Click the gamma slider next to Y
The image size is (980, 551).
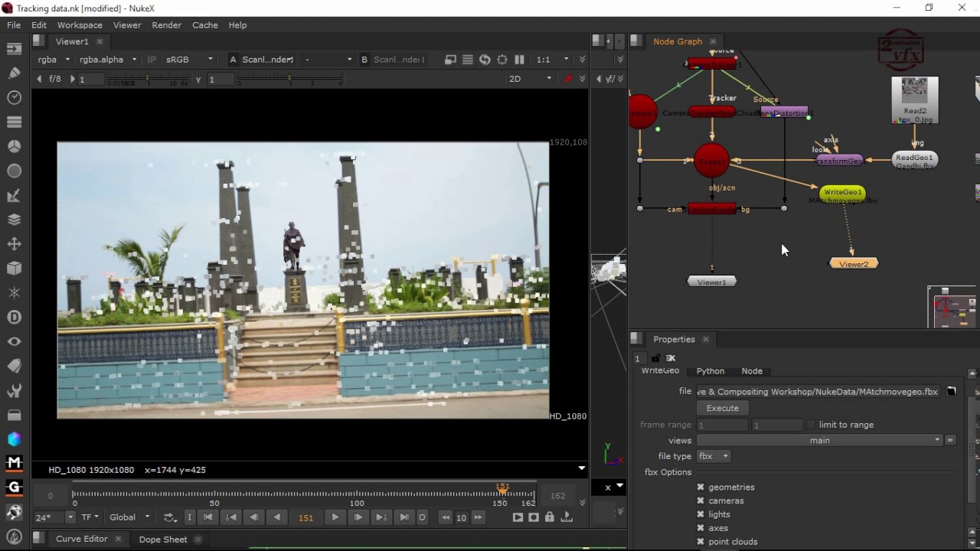tap(289, 79)
